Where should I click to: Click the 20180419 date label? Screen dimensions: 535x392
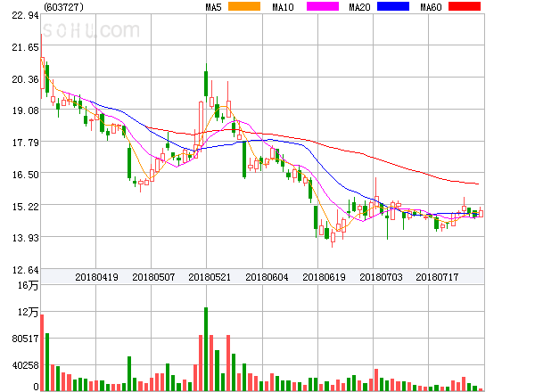[x=96, y=277]
